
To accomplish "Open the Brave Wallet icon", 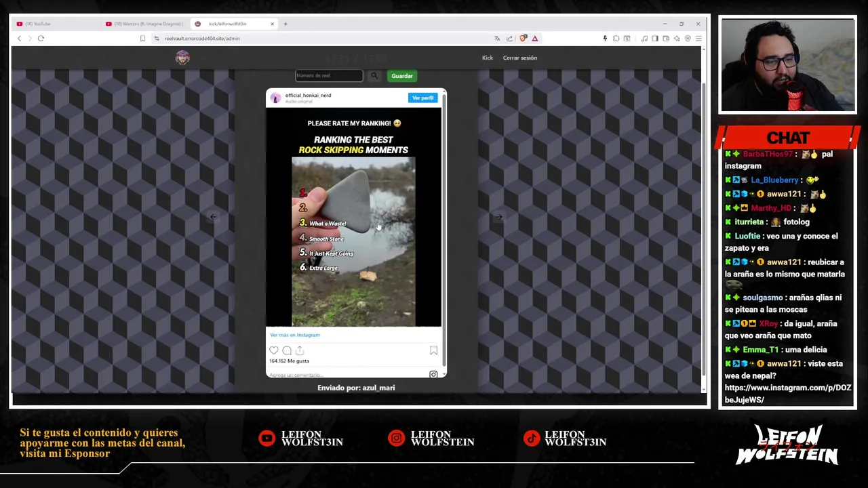I will pyautogui.click(x=666, y=39).
